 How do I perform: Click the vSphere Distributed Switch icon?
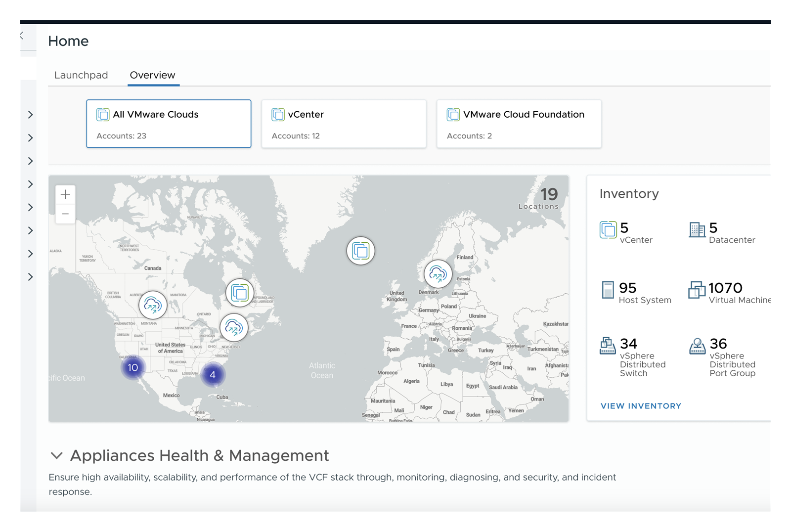click(608, 346)
